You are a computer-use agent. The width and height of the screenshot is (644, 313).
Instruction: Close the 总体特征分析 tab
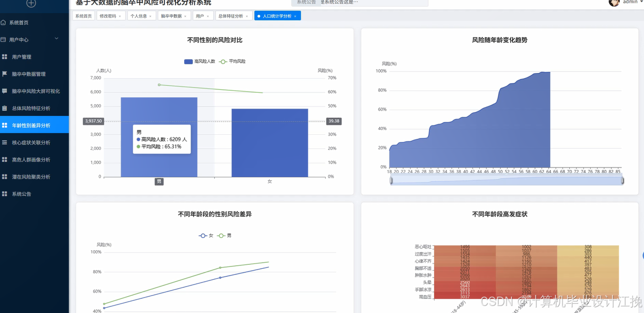pyautogui.click(x=246, y=16)
